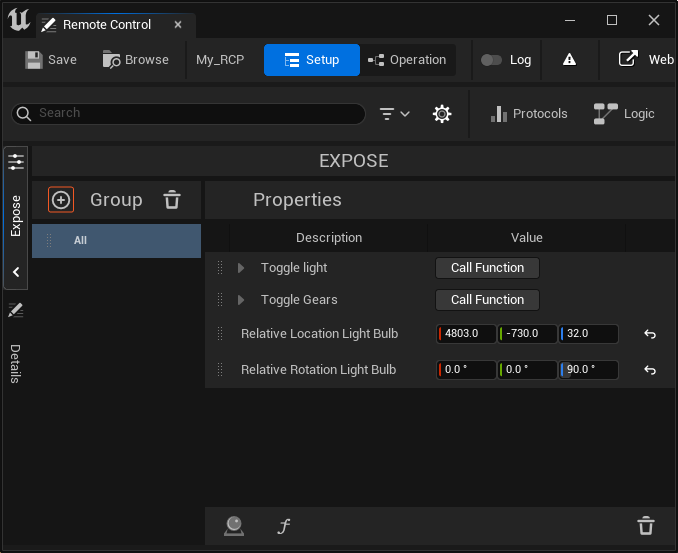Expand the Toggle Gears row
Viewport: 678px width, 553px height.
241,300
